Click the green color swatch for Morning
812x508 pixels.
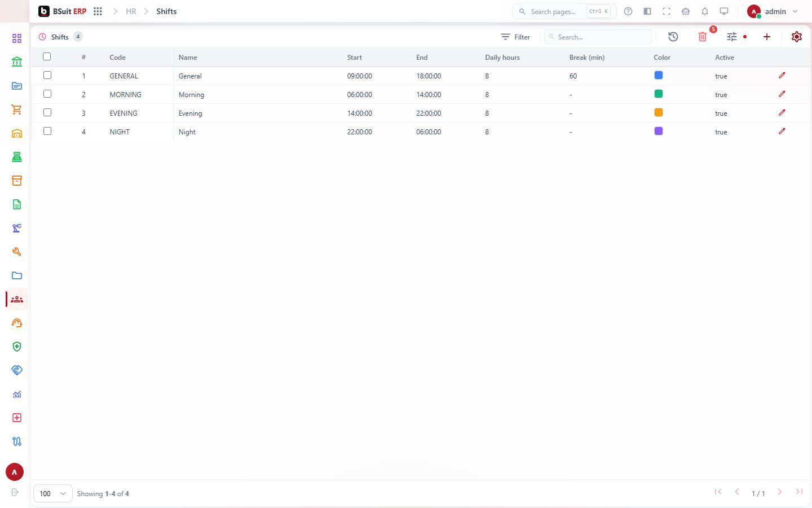pyautogui.click(x=658, y=94)
